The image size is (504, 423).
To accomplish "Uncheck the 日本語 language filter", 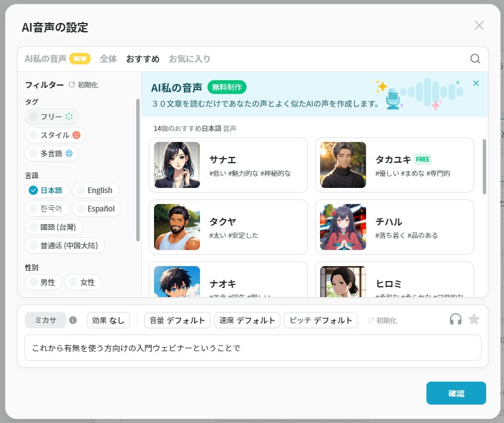I will coord(47,190).
